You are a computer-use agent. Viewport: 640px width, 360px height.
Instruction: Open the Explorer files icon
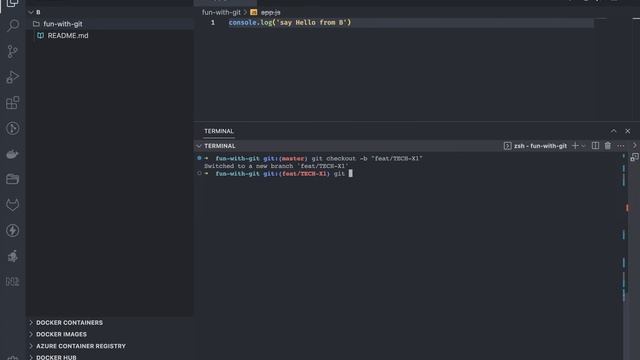point(13,4)
